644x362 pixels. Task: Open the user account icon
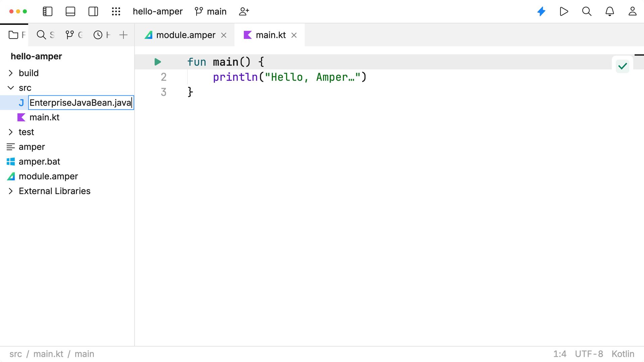(632, 11)
